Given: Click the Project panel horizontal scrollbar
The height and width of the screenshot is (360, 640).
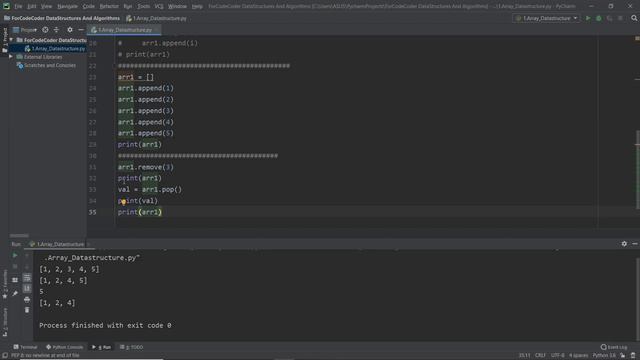Looking at the screenshot, I should coord(19,236).
